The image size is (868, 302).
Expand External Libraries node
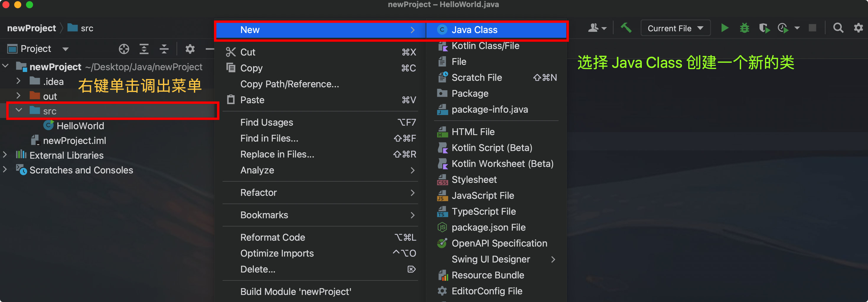pos(5,155)
